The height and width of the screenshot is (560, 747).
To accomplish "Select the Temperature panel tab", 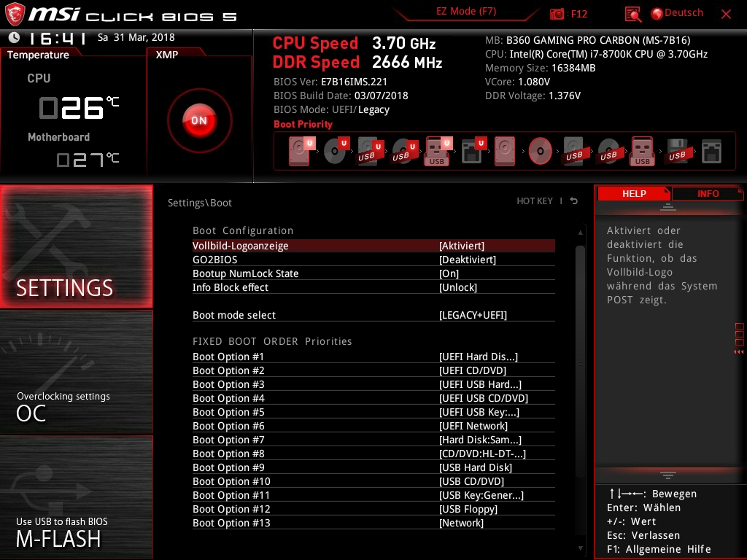I will click(x=39, y=55).
